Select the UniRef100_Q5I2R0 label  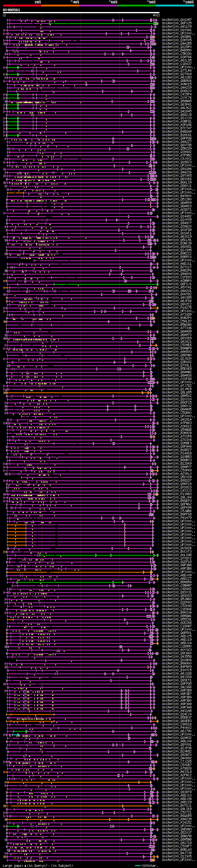click(176, 199)
